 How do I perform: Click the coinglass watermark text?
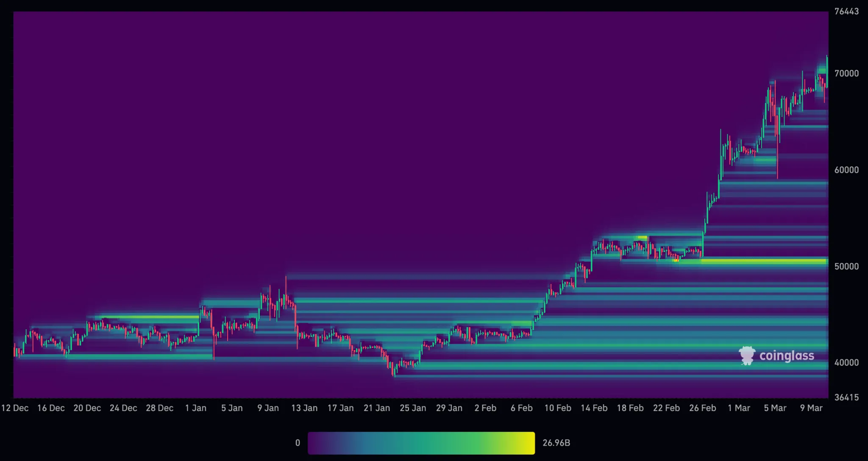pyautogui.click(x=787, y=355)
